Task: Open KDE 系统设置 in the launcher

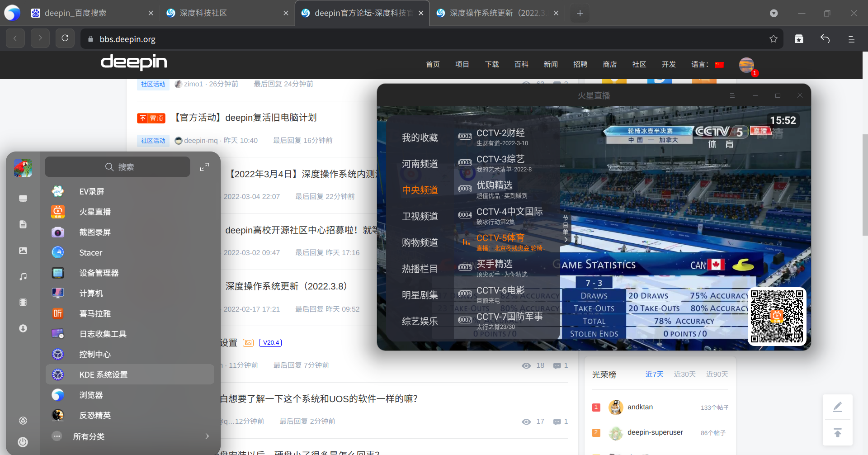Action: 103,374
